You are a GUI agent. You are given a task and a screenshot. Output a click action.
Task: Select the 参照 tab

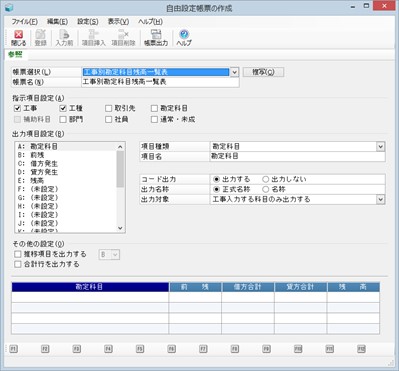[15, 55]
